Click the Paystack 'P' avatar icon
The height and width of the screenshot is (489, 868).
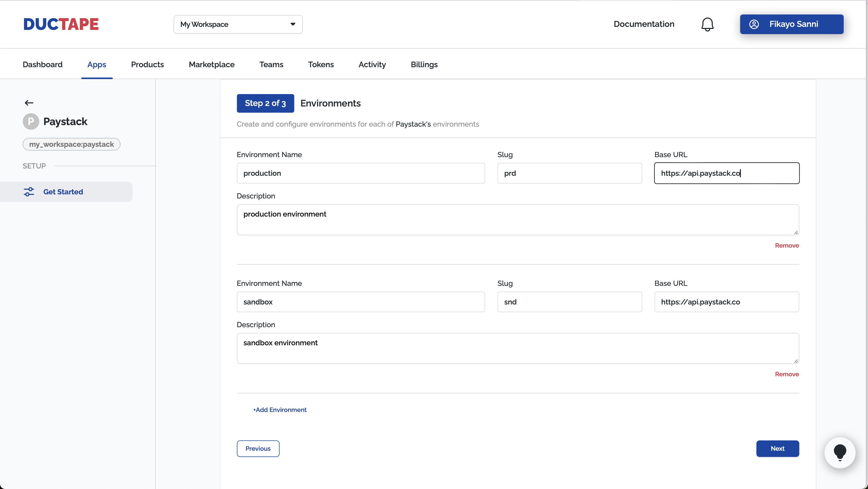tap(31, 121)
